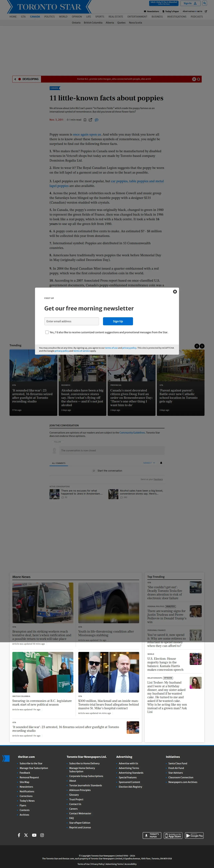Click Start the conversation
Viewport: 214px width, 868px height.
coord(107,471)
